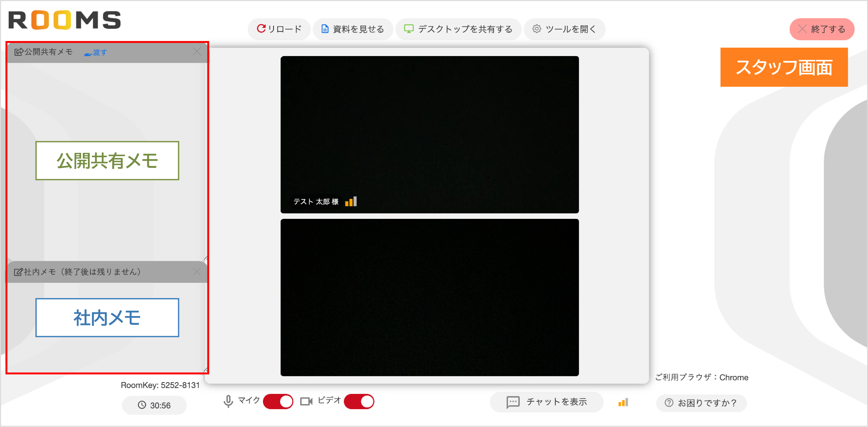Screen dimensions: 868x427
Task: Click the monitor icon for desktop sharing
Action: pos(409,29)
